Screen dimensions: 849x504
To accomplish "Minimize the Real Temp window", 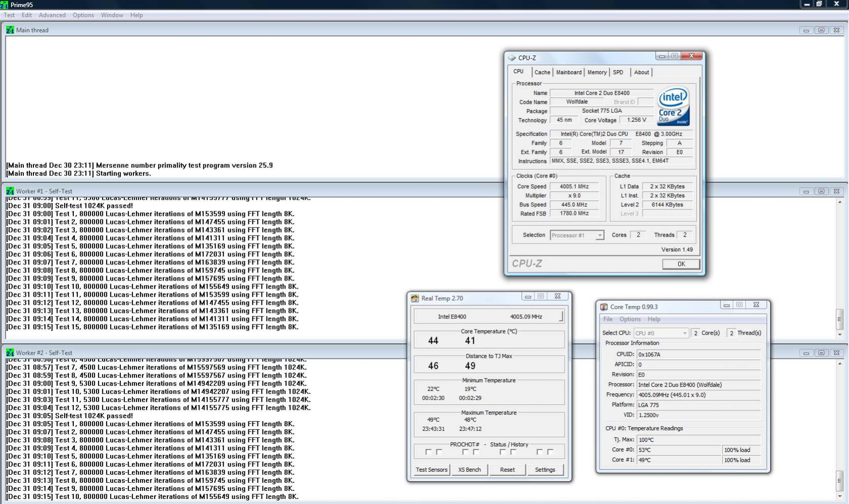I will (x=528, y=297).
